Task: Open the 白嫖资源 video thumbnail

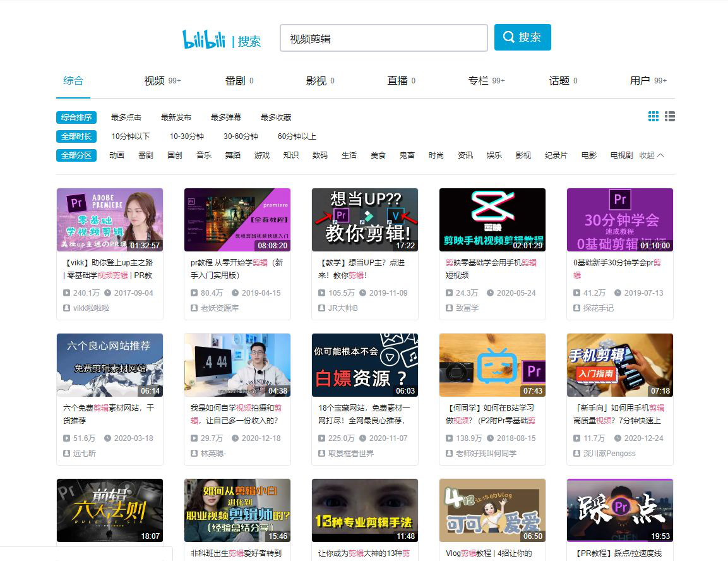Action: pos(365,365)
